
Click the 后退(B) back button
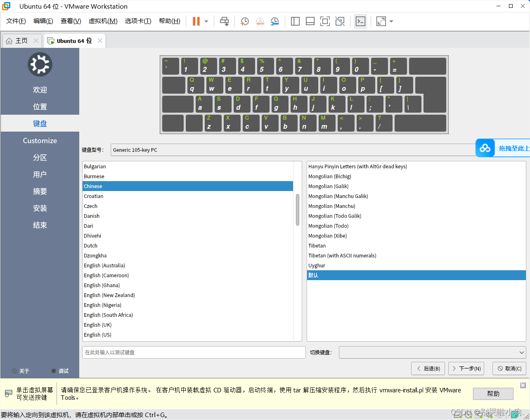point(429,368)
